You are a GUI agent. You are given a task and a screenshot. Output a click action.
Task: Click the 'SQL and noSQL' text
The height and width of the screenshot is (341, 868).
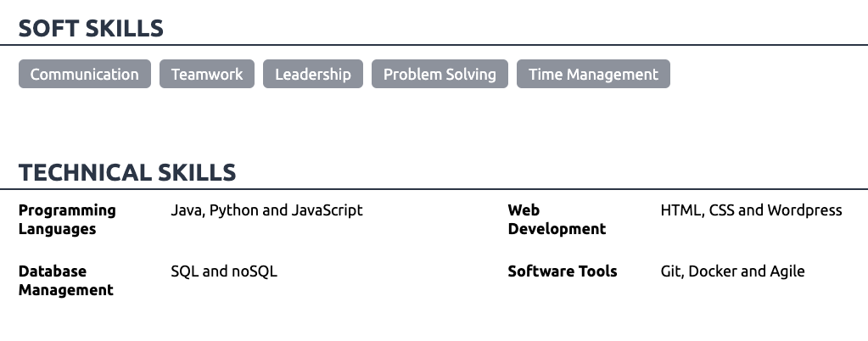pyautogui.click(x=224, y=271)
